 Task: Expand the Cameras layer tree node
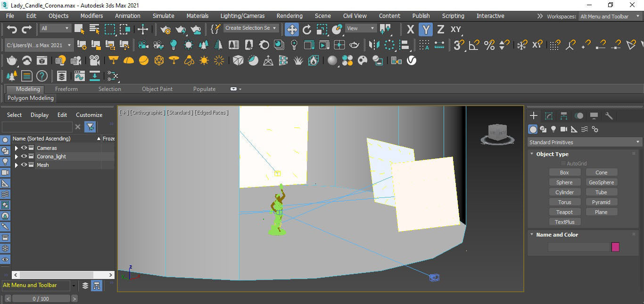(17, 148)
